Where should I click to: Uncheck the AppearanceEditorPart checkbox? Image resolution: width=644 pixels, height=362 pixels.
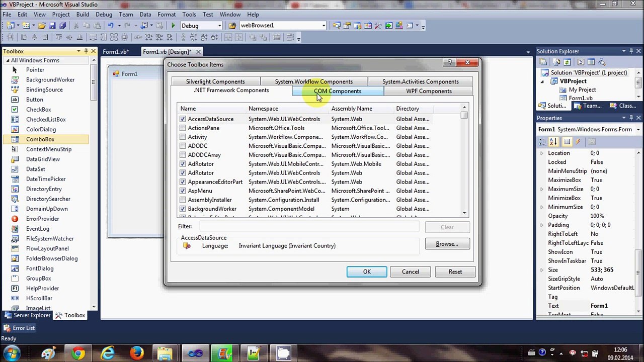(x=183, y=182)
